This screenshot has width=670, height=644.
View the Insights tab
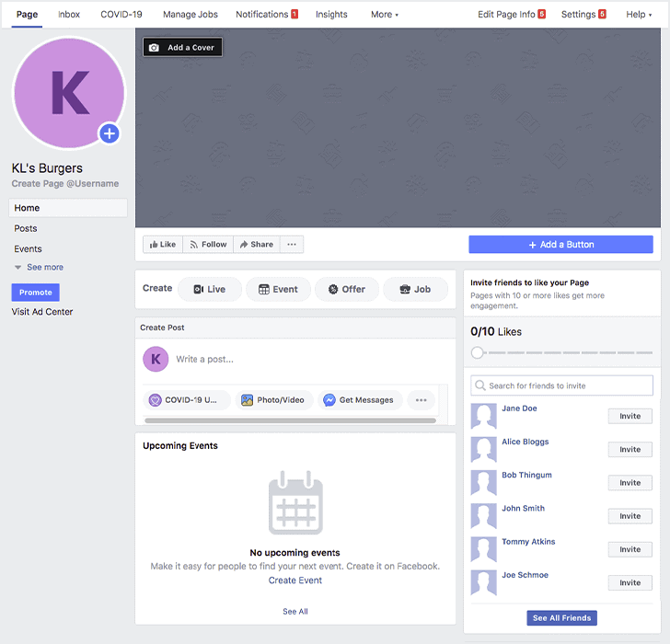(x=331, y=15)
